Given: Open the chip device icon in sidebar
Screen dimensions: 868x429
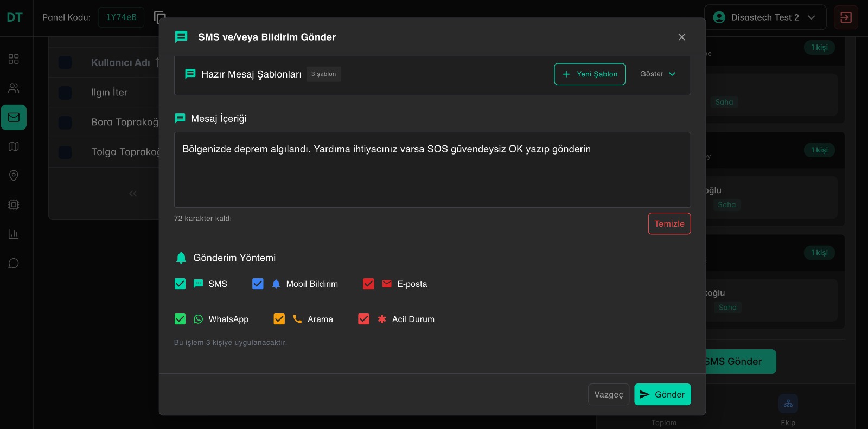Looking at the screenshot, I should 14,205.
